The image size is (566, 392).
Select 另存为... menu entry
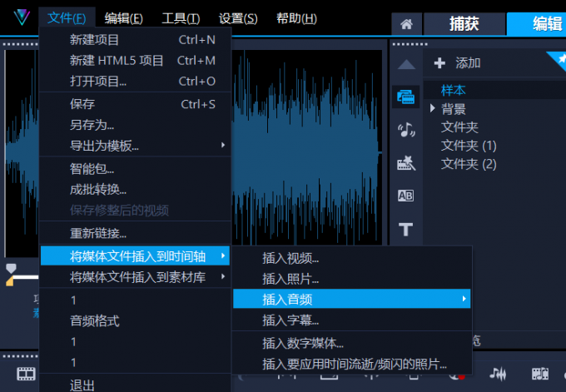[135, 125]
